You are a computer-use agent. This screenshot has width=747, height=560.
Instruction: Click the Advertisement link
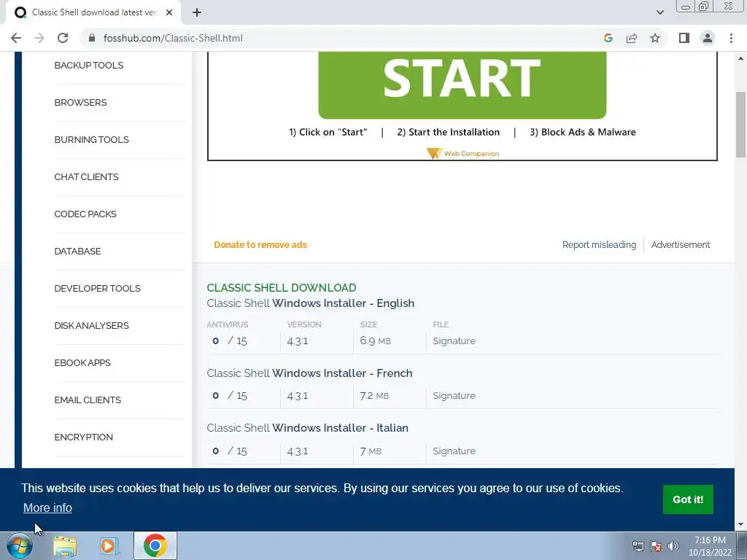681,245
